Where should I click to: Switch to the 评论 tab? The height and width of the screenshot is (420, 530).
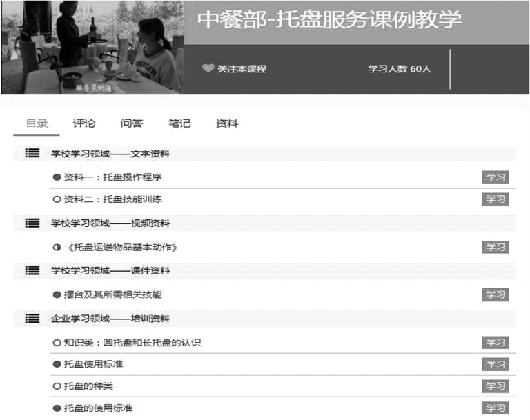pyautogui.click(x=84, y=124)
